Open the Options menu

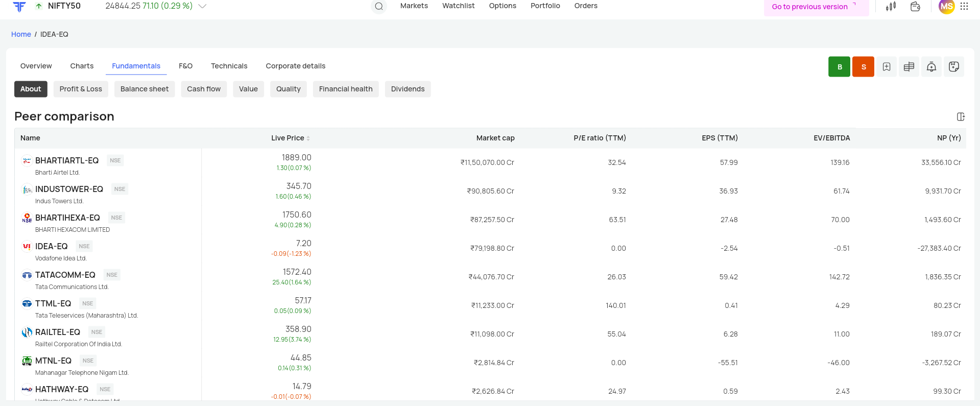tap(503, 6)
